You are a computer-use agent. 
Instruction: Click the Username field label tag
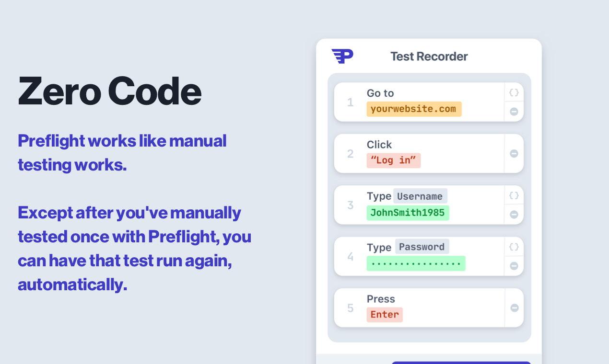(x=420, y=196)
